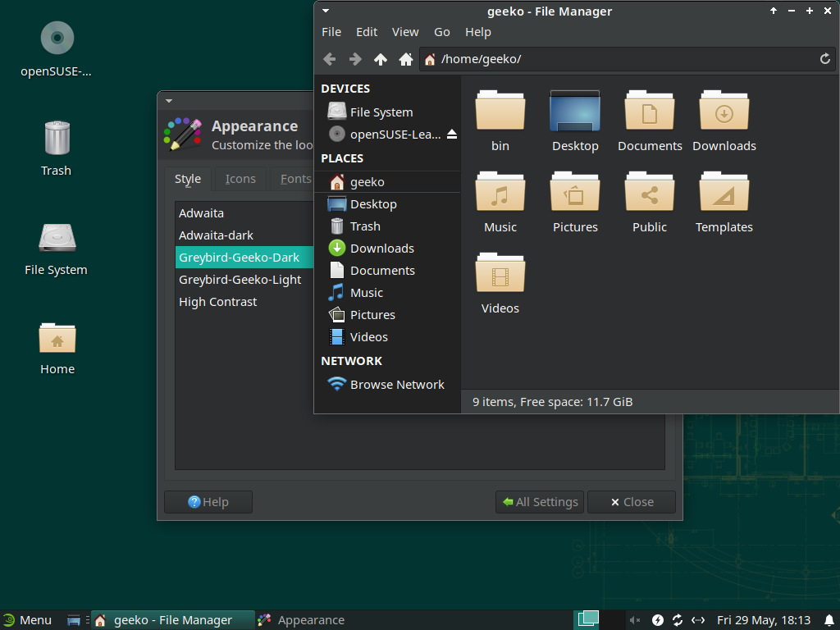Switch to the Icons tab
Viewport: 840px width, 630px height.
coord(240,179)
